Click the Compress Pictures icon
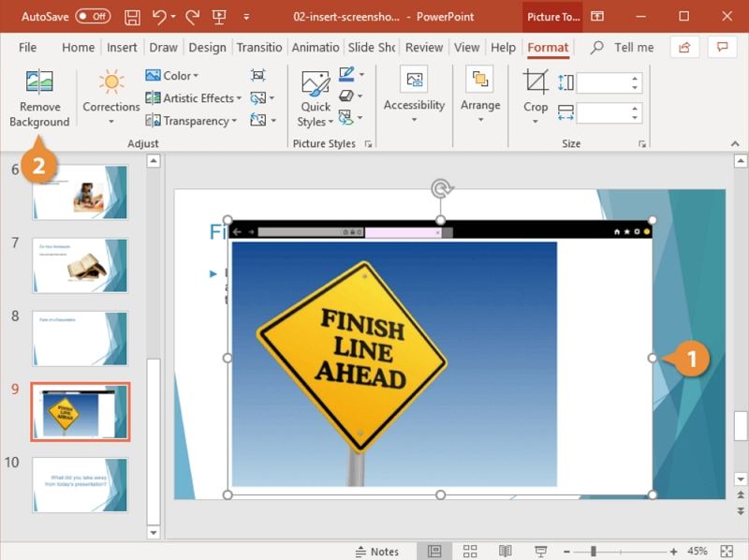Viewport: 749px width, 560px height. coord(258,76)
